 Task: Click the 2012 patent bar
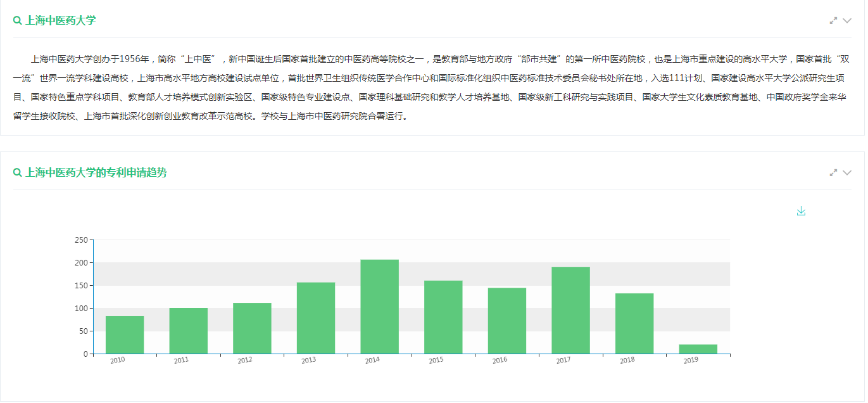click(x=252, y=328)
